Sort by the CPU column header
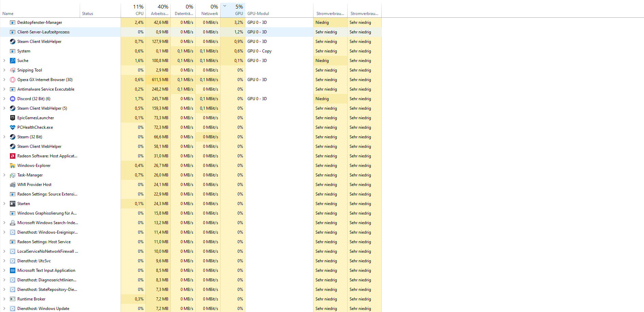644x312 pixels. (133, 10)
